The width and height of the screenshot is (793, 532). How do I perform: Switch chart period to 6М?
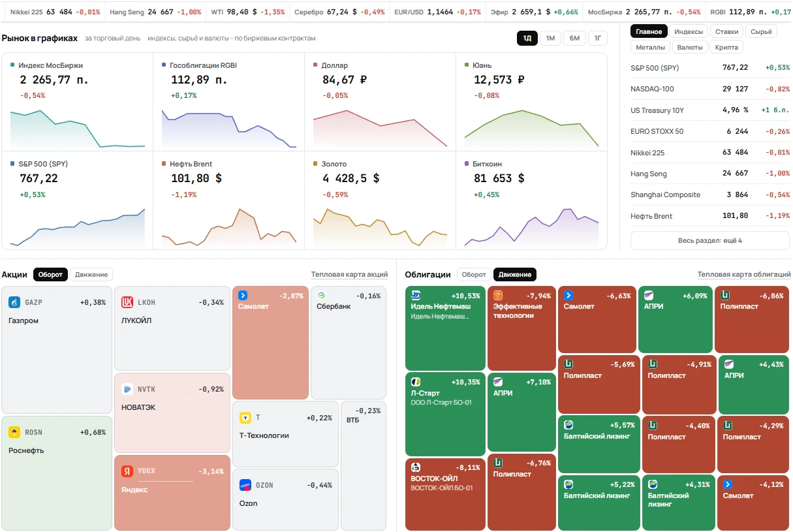(574, 39)
